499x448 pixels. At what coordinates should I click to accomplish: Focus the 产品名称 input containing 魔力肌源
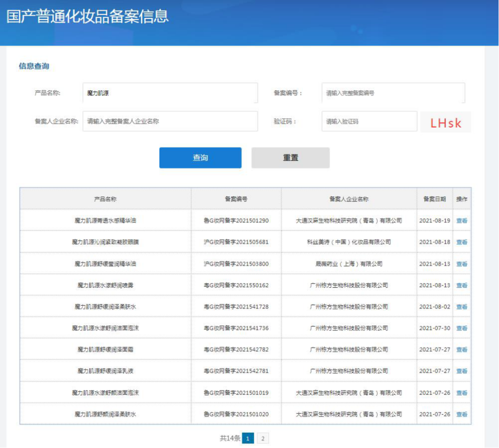[x=170, y=93]
